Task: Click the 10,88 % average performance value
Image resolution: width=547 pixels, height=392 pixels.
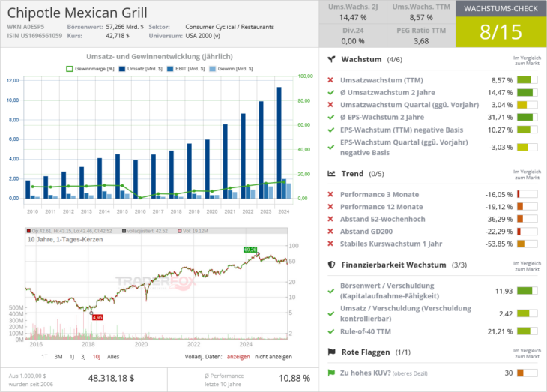Action: pyautogui.click(x=294, y=378)
